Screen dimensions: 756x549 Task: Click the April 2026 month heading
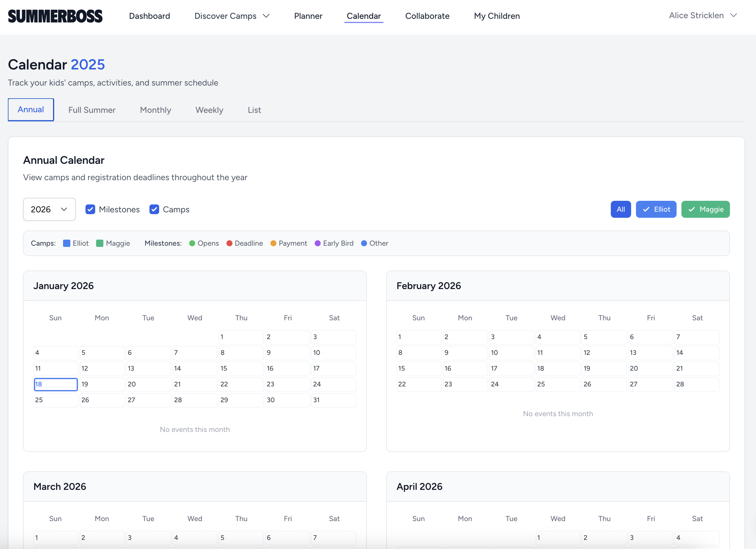tap(419, 487)
